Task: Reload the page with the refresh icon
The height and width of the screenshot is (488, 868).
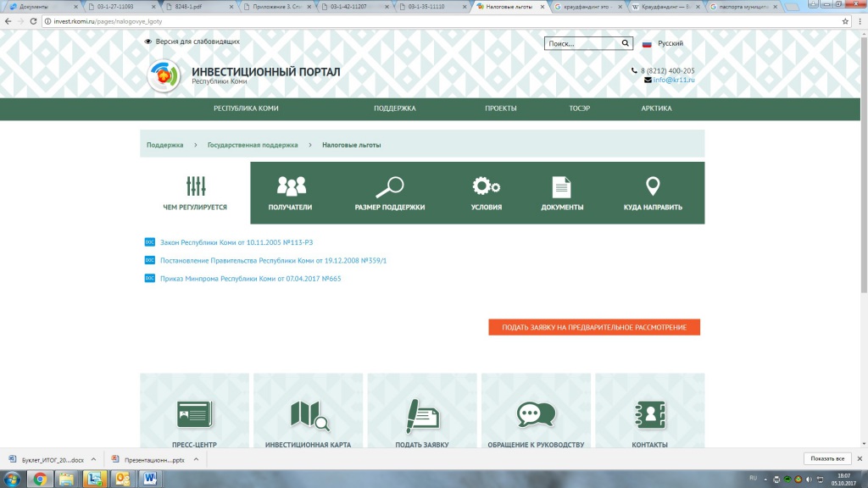Action: (33, 21)
